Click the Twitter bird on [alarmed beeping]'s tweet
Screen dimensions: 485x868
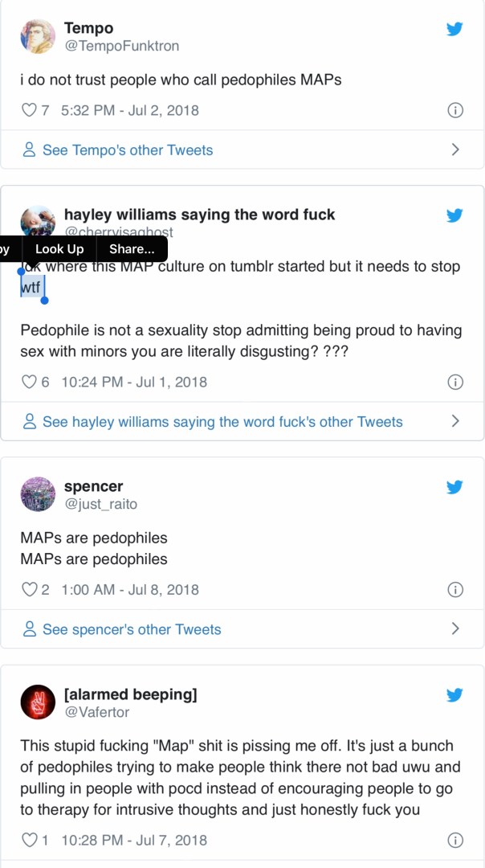[454, 695]
